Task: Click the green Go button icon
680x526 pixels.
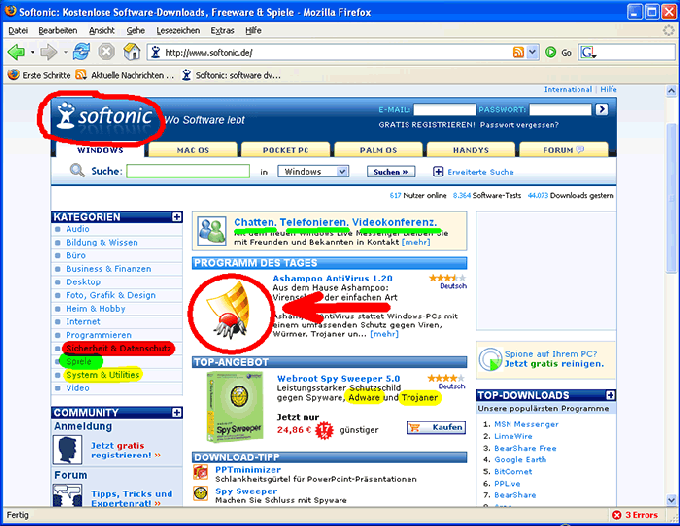Action: 550,52
